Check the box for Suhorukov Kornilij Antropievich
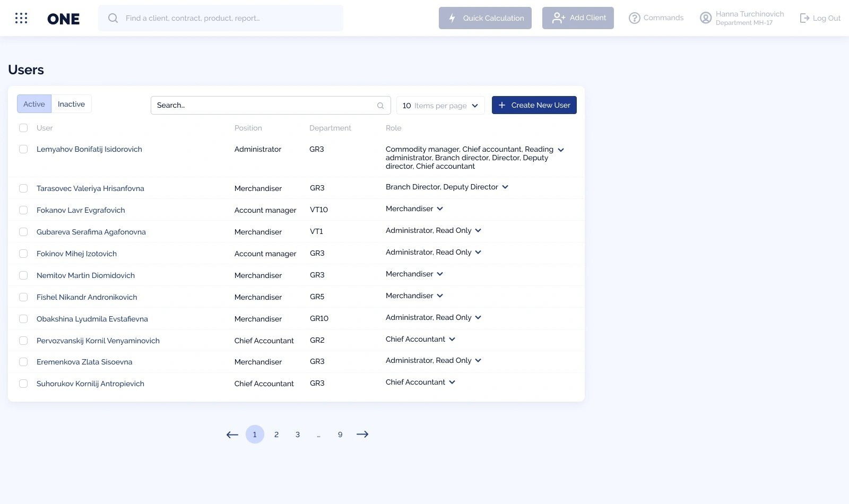 point(23,384)
